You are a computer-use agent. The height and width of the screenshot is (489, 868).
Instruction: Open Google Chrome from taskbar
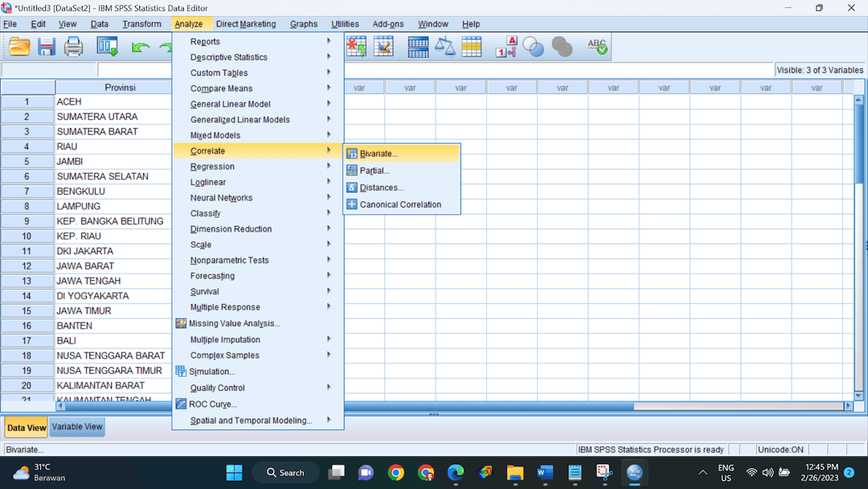click(395, 472)
